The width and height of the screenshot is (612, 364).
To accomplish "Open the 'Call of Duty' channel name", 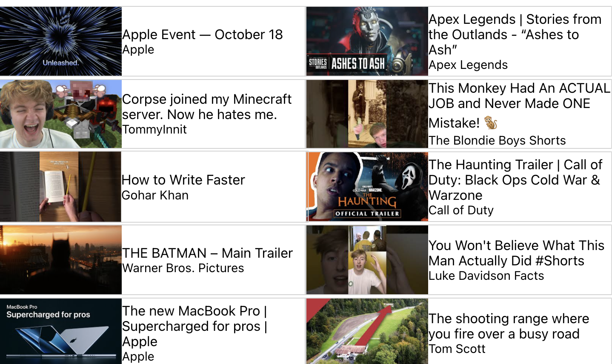I will tap(461, 210).
